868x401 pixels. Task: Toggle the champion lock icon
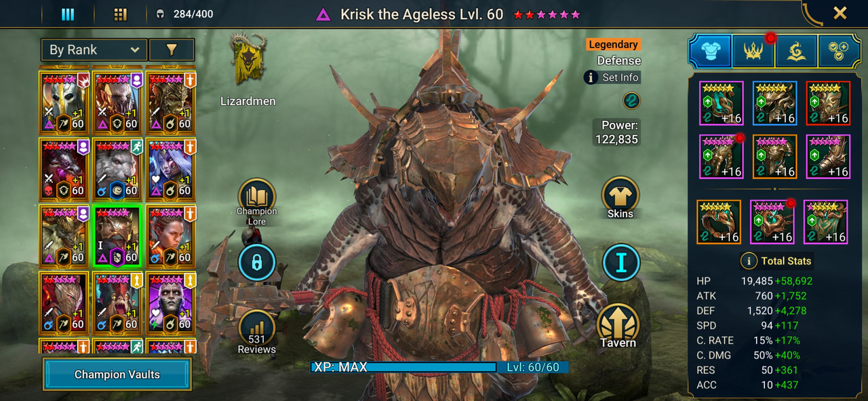tap(256, 263)
